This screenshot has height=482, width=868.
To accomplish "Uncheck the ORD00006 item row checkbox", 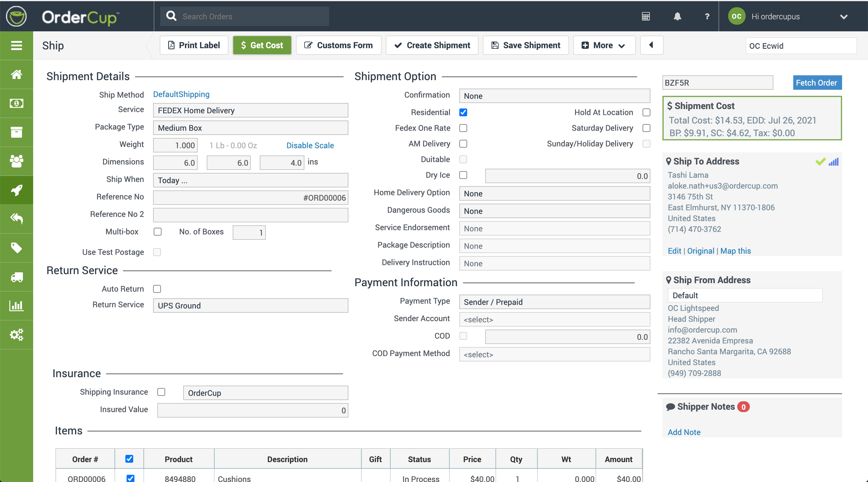I will (131, 478).
